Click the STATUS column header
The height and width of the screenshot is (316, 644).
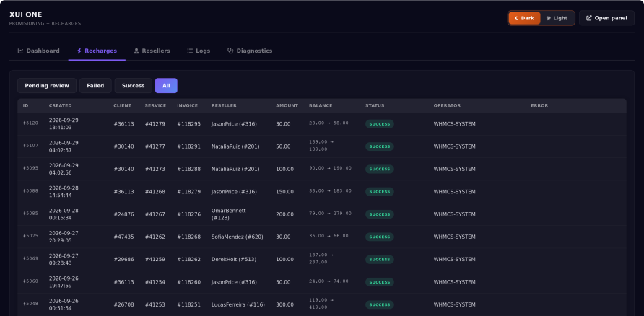375,106
